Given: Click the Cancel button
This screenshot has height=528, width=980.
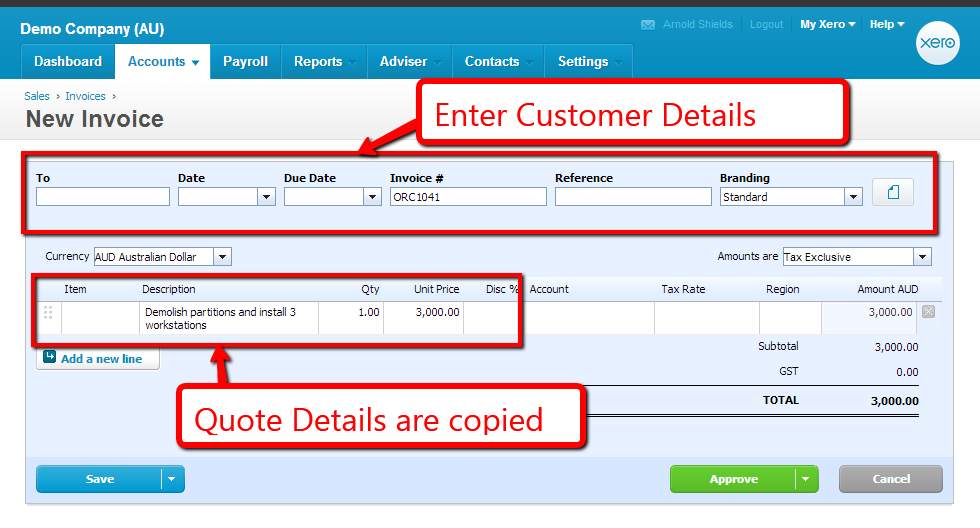Looking at the screenshot, I should (891, 479).
